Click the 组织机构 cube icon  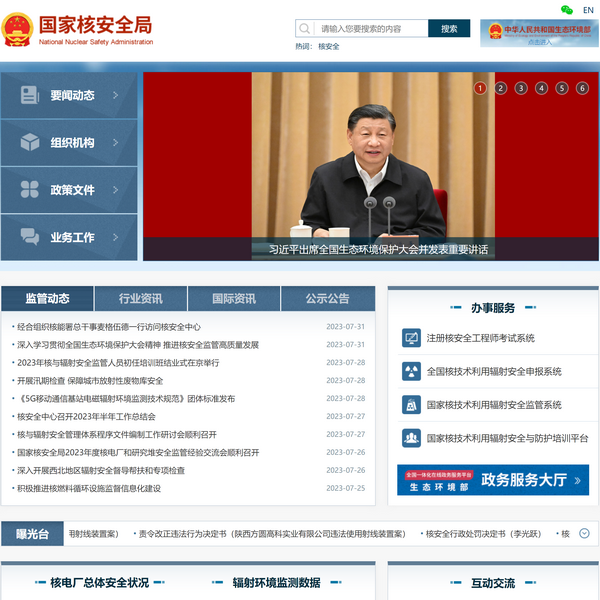pyautogui.click(x=30, y=142)
